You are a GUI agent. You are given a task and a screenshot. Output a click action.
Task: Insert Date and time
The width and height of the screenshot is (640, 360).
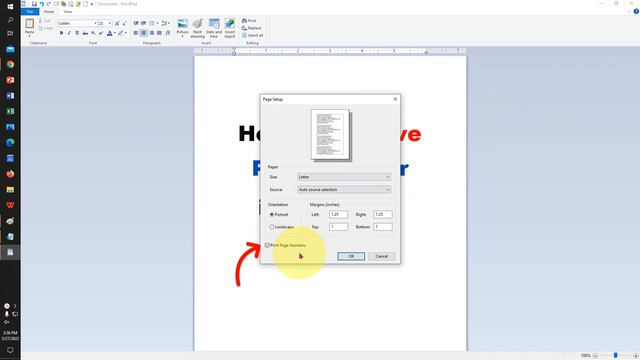pos(214,28)
